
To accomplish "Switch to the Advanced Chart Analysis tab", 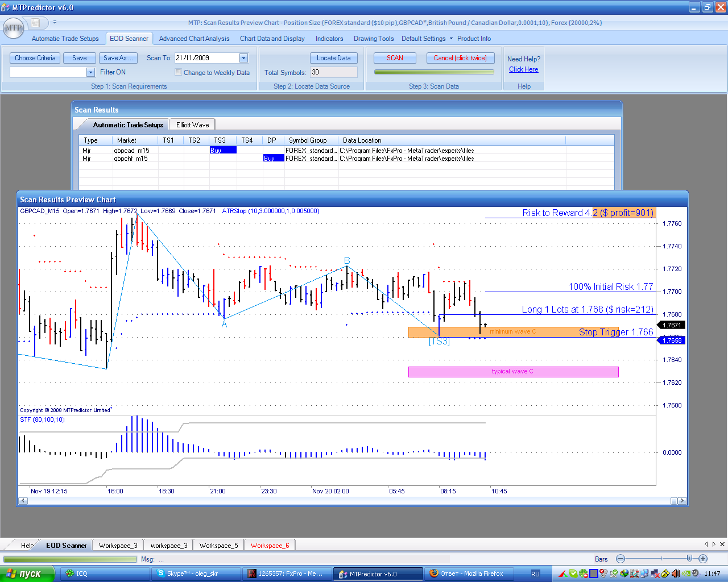I will [194, 39].
